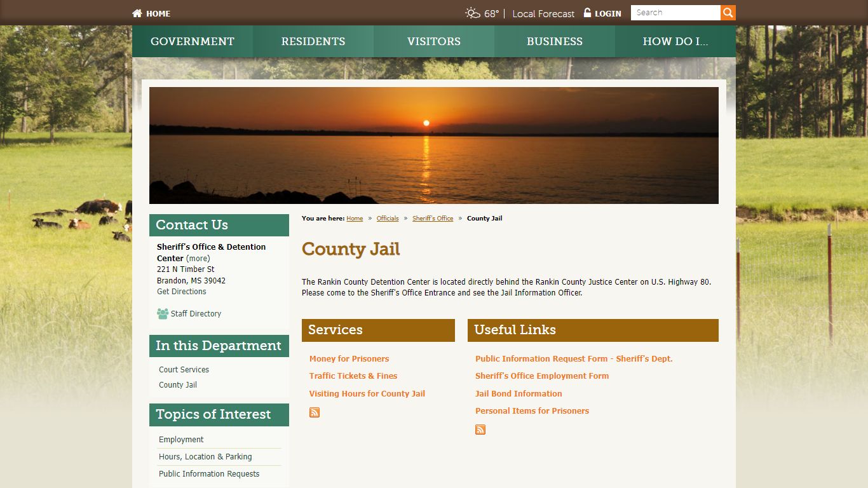
Task: Click in the Search input field
Action: 675,13
